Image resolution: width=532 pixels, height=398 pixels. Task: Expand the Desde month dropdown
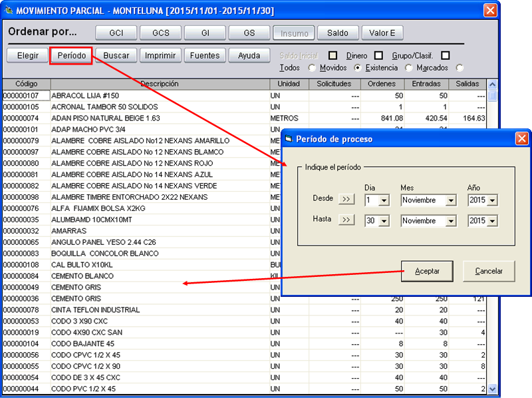click(451, 200)
